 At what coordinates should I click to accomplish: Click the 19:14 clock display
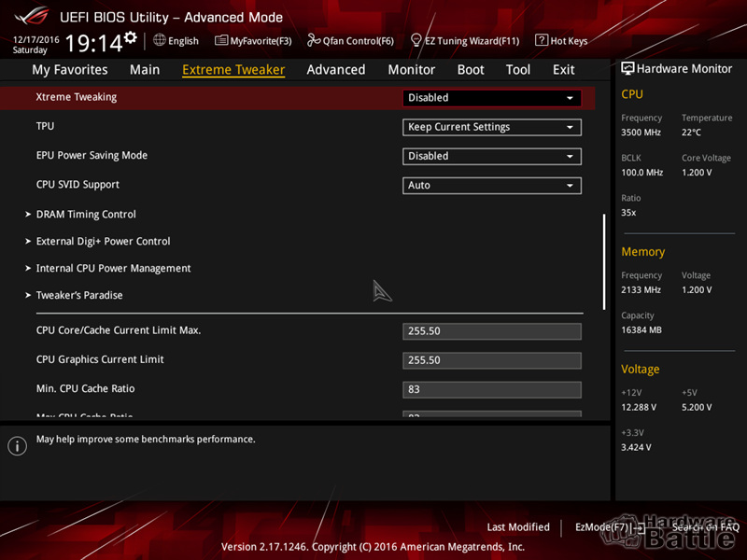tap(94, 43)
